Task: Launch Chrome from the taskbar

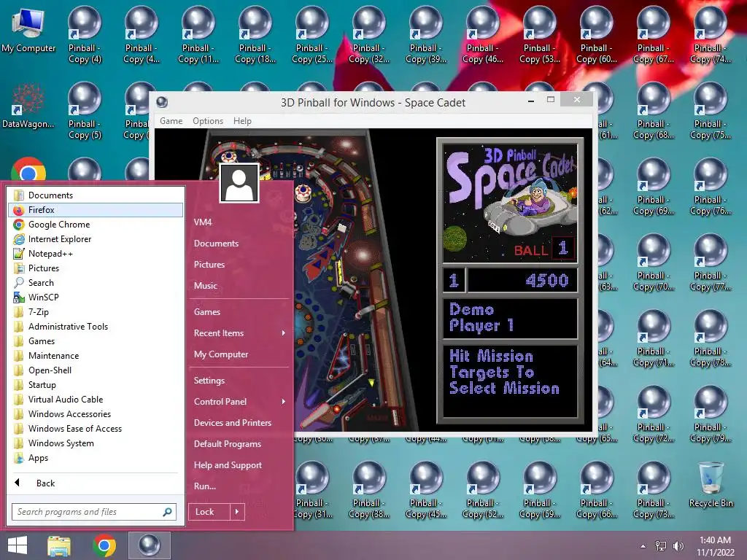Action: [104, 545]
